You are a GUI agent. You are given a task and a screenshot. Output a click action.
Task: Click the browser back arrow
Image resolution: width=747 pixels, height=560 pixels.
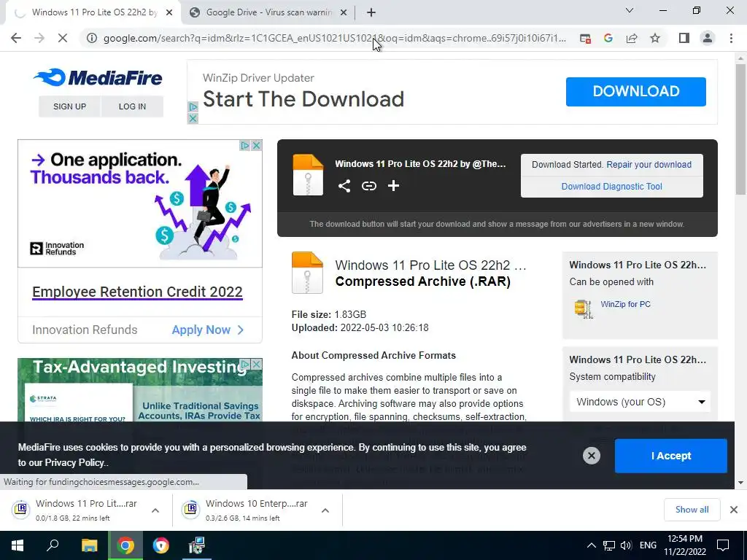pyautogui.click(x=16, y=38)
